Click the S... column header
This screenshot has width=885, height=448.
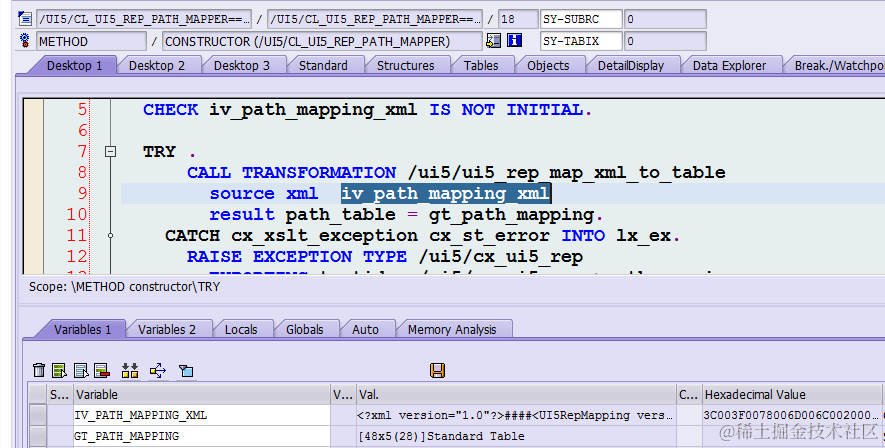59,394
